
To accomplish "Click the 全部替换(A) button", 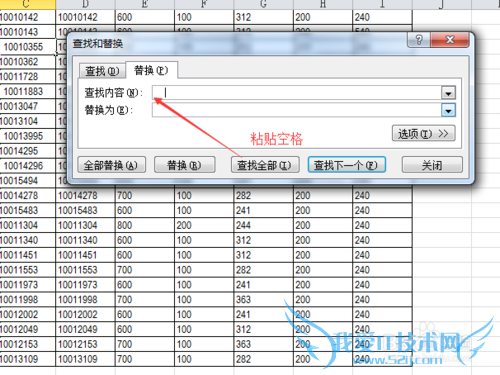I will pos(112,165).
